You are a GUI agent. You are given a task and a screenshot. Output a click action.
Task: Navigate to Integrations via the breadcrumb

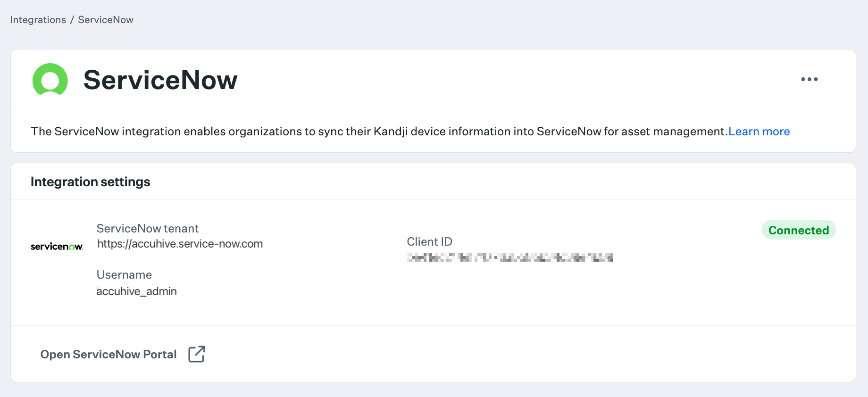(x=38, y=19)
